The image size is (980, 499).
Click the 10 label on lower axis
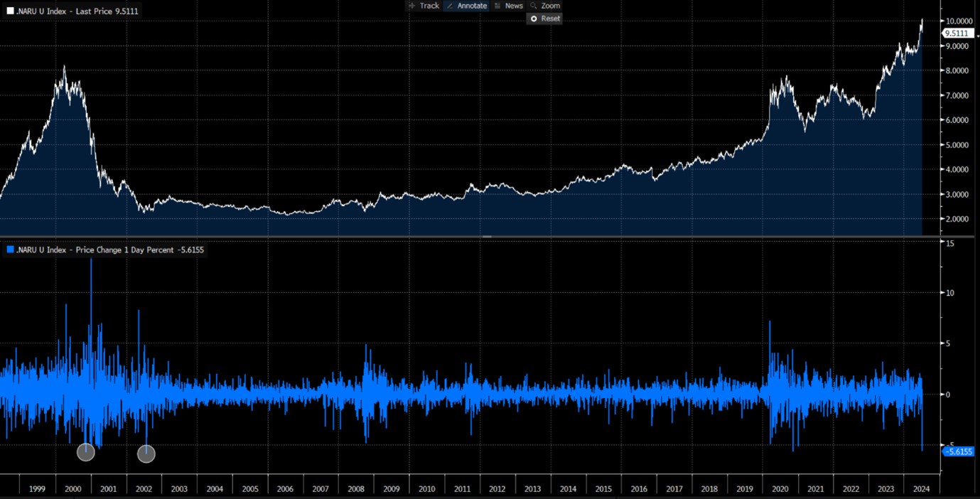pos(949,294)
